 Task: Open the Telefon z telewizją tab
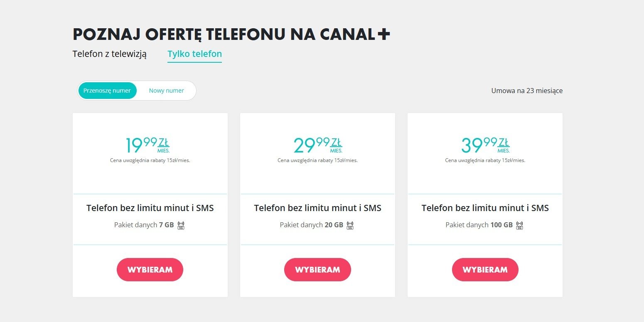(109, 54)
